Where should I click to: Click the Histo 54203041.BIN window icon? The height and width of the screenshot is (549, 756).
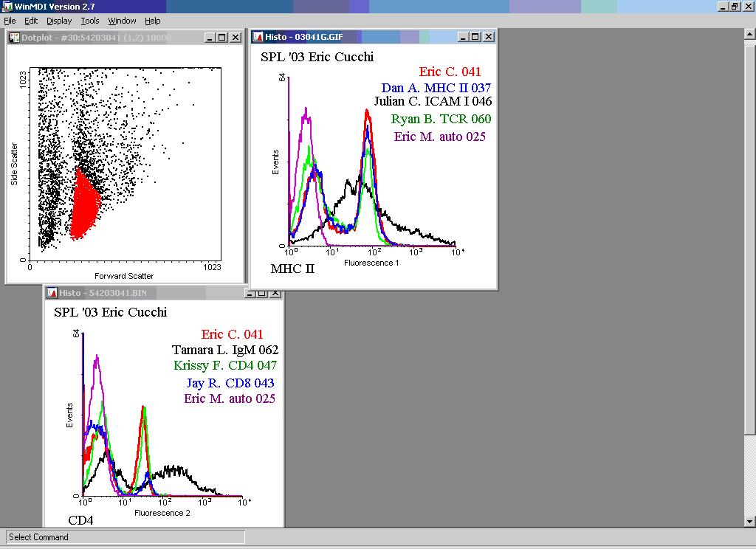(52, 293)
